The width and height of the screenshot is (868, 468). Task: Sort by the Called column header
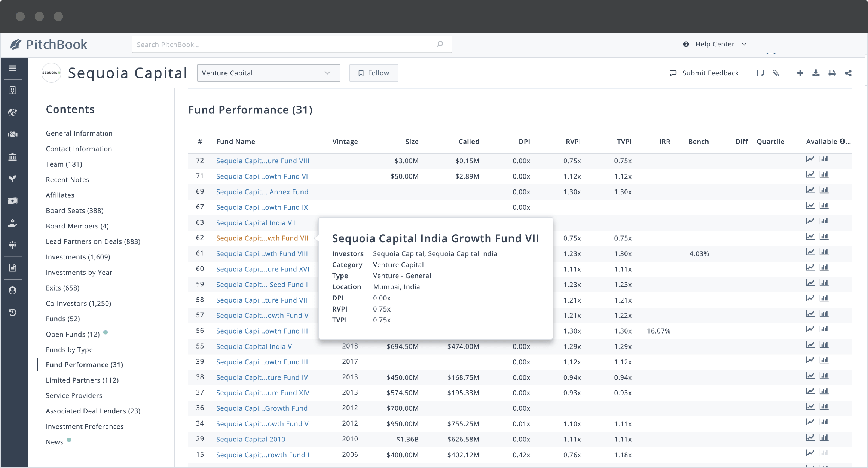(x=469, y=142)
